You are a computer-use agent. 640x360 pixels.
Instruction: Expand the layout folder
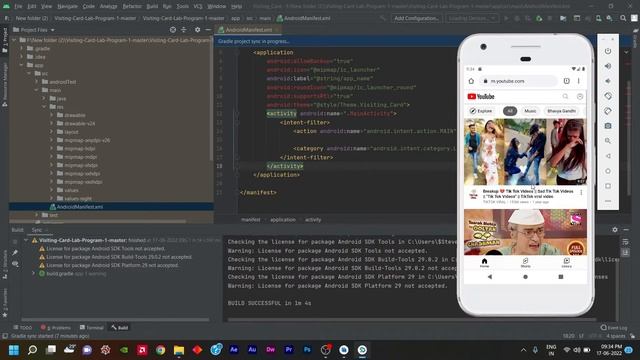(51, 132)
